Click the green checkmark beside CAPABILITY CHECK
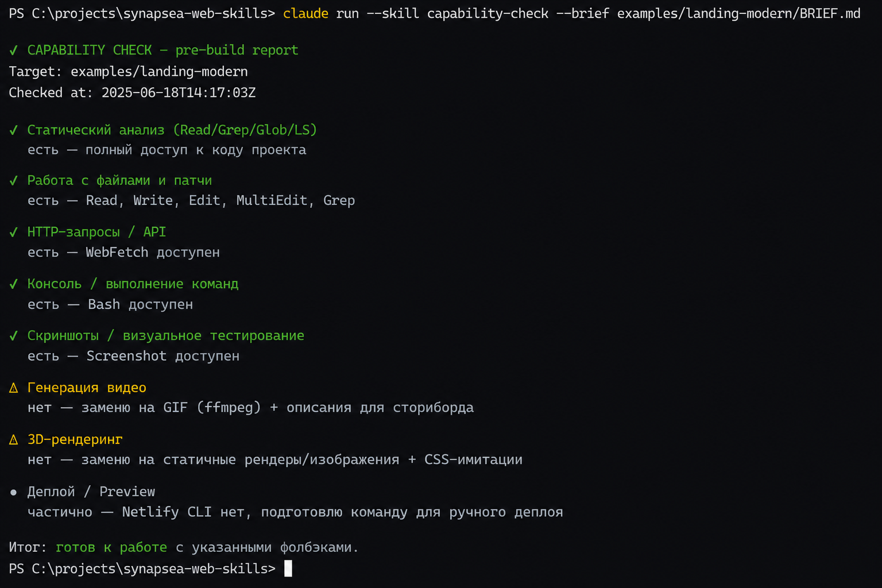This screenshot has width=882, height=588. 14,51
